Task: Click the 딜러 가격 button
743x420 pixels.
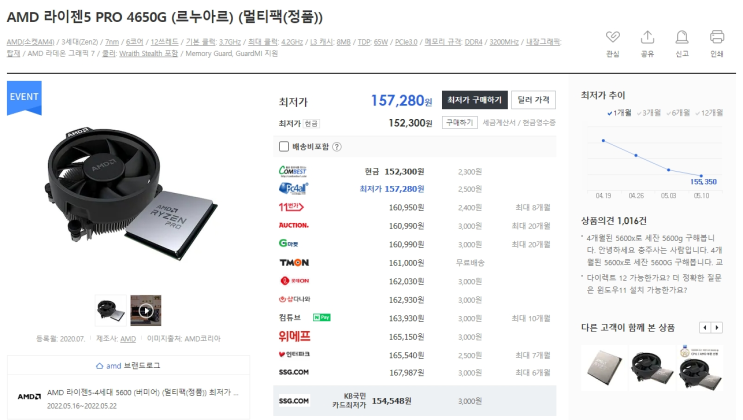Action: (533, 100)
